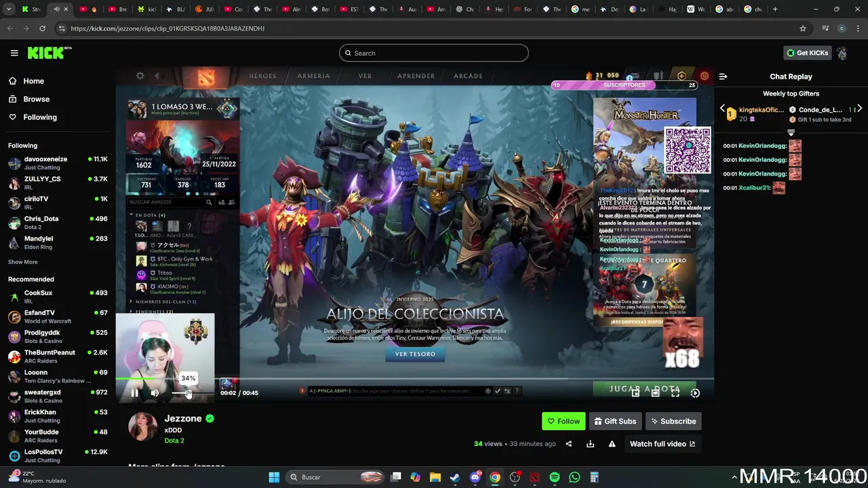The height and width of the screenshot is (488, 868).
Task: Open the kingtekaOfic gifter entry
Action: tap(755, 113)
